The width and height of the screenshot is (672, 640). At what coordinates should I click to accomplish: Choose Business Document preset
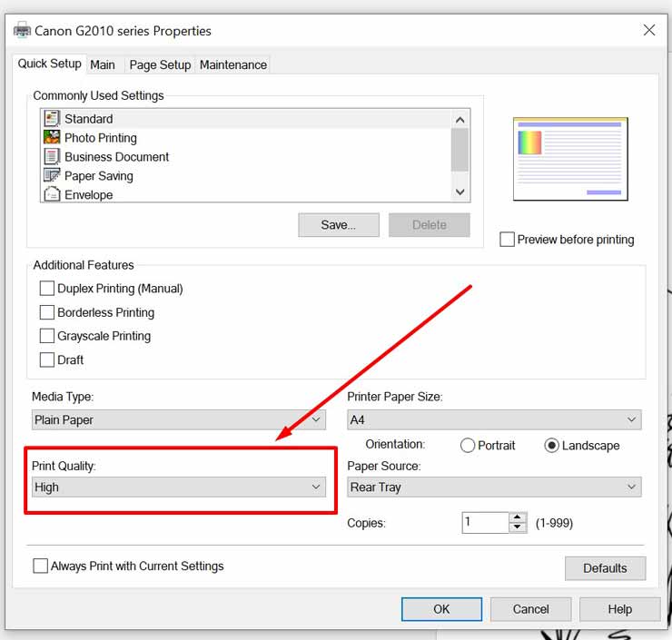[246, 157]
